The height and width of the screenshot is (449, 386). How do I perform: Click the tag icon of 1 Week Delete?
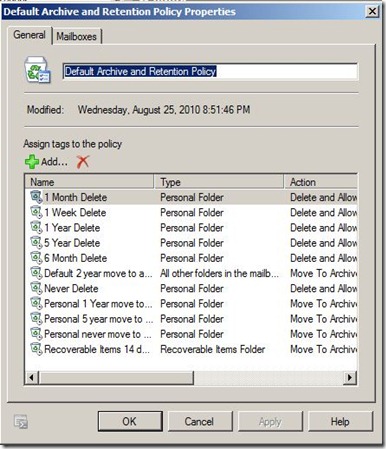click(36, 212)
